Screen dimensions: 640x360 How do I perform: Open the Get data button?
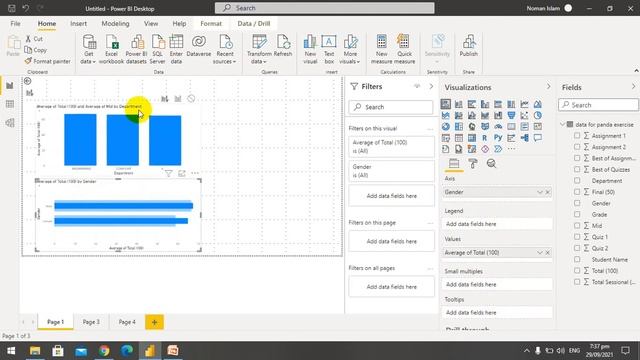coord(88,49)
